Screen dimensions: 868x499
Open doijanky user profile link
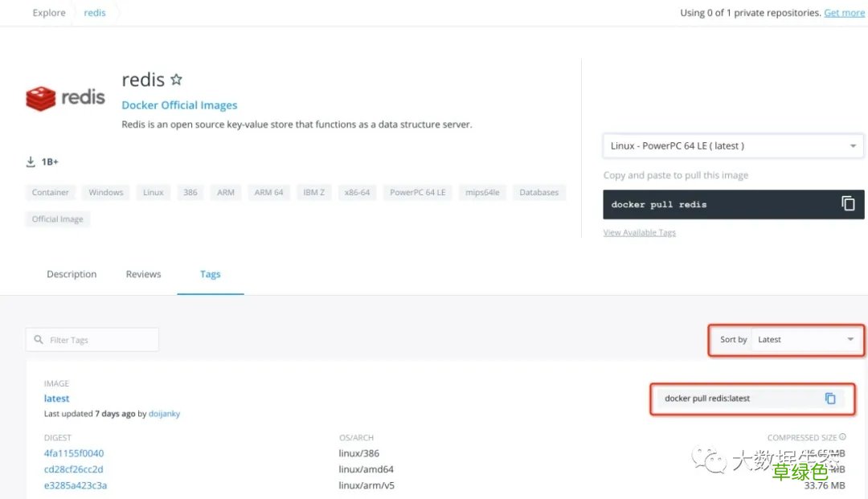165,414
